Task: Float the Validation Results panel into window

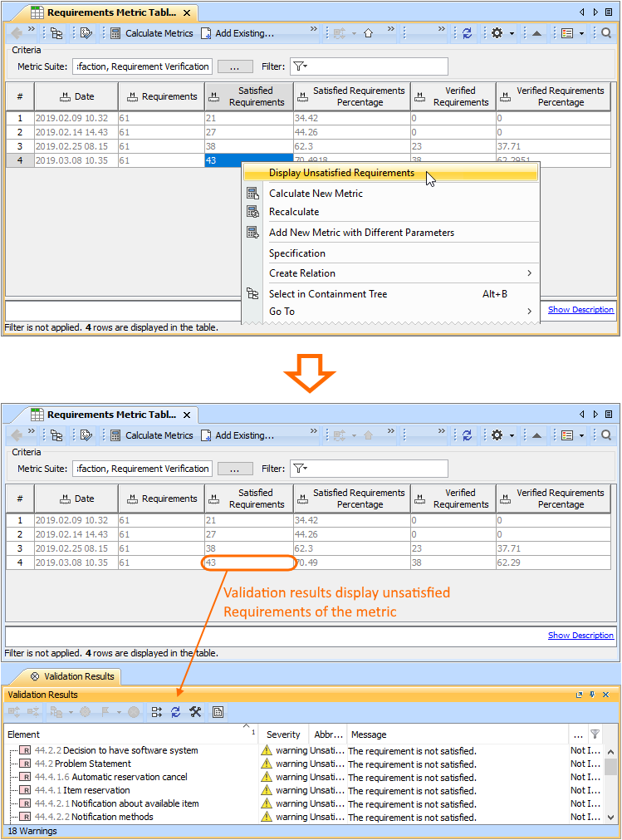Action: (x=579, y=695)
